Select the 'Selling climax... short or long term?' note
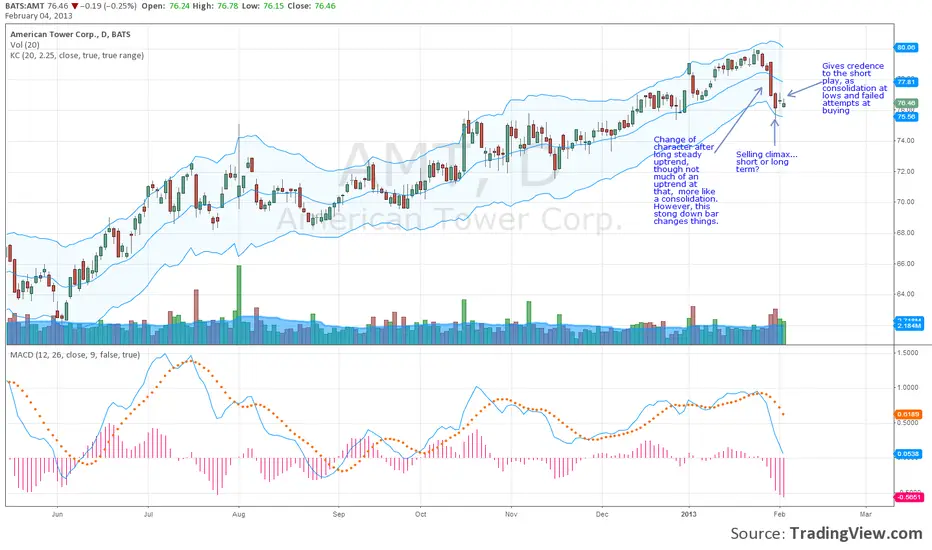Viewport: 932px width, 550px height. point(766,162)
